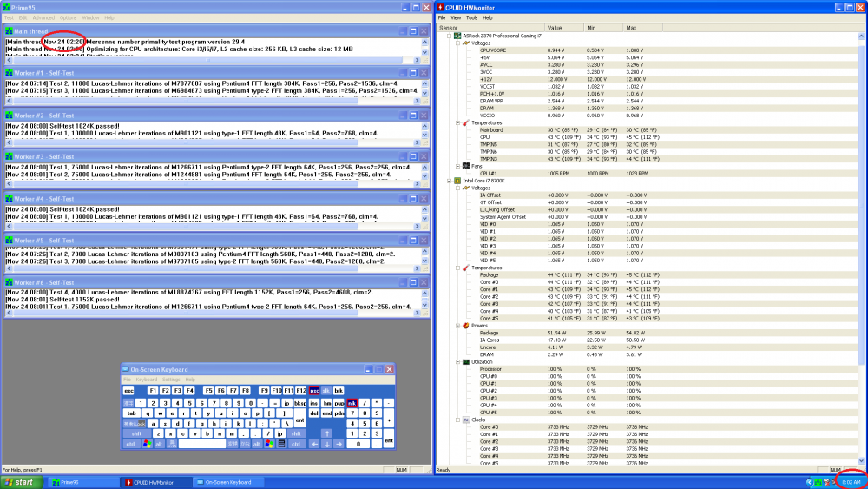Maximize the Worker #2 Self-Test window

(413, 116)
